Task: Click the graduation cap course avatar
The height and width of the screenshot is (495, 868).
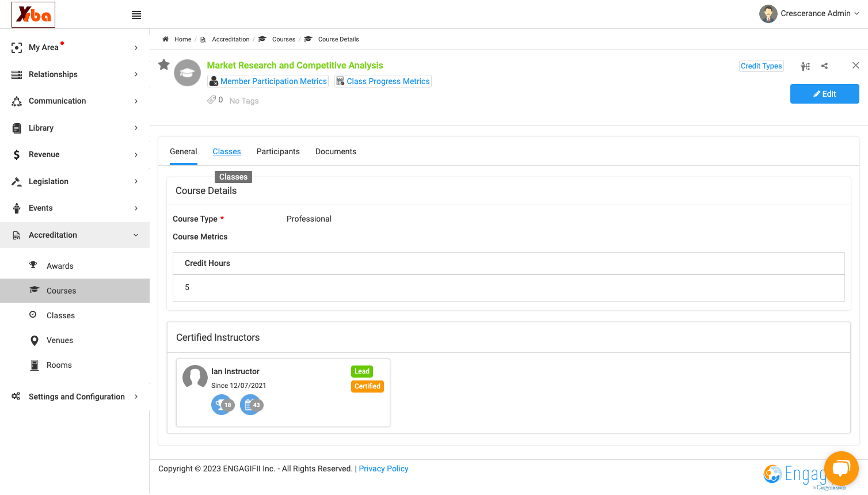Action: pyautogui.click(x=187, y=73)
